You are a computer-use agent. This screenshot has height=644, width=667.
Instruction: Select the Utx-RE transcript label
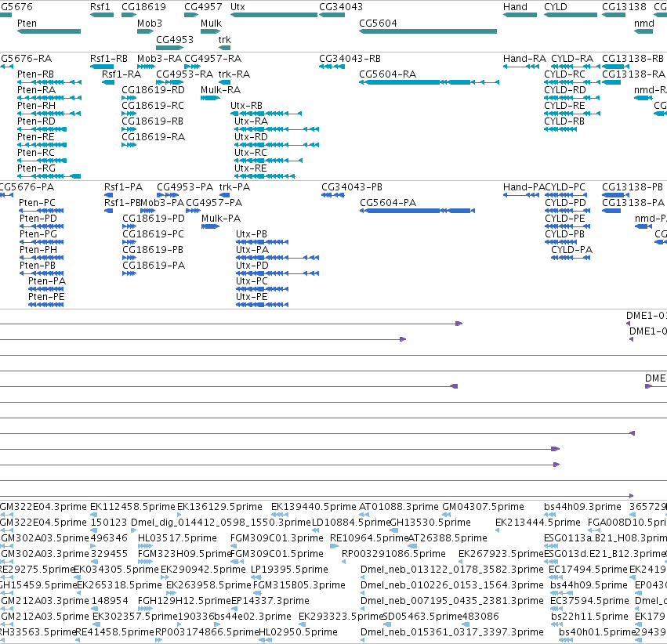point(251,168)
